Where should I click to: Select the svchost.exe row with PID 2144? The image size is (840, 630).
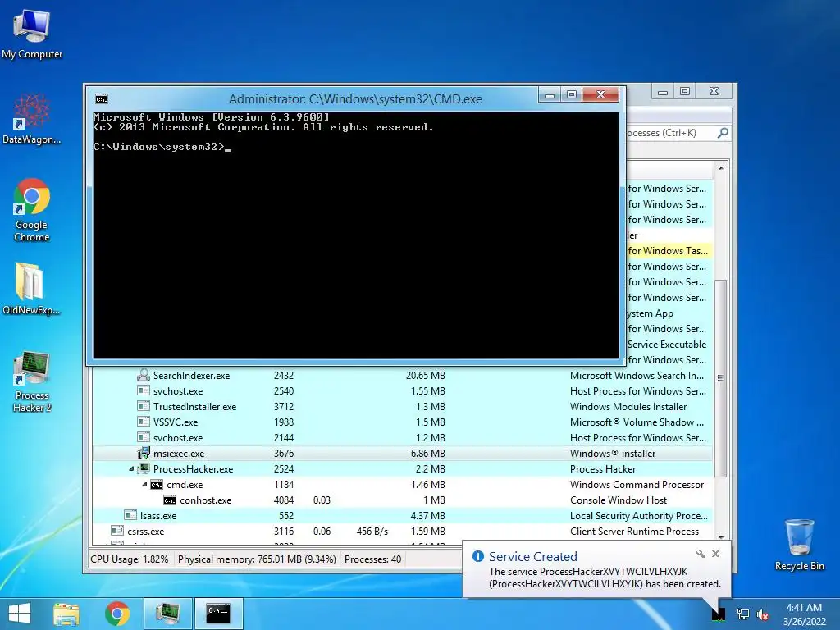[402, 438]
